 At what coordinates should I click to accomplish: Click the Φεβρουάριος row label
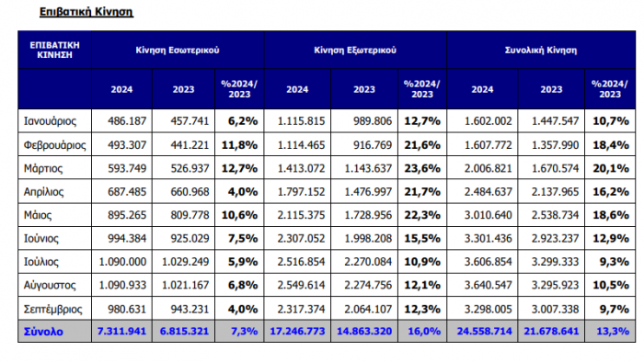(54, 145)
